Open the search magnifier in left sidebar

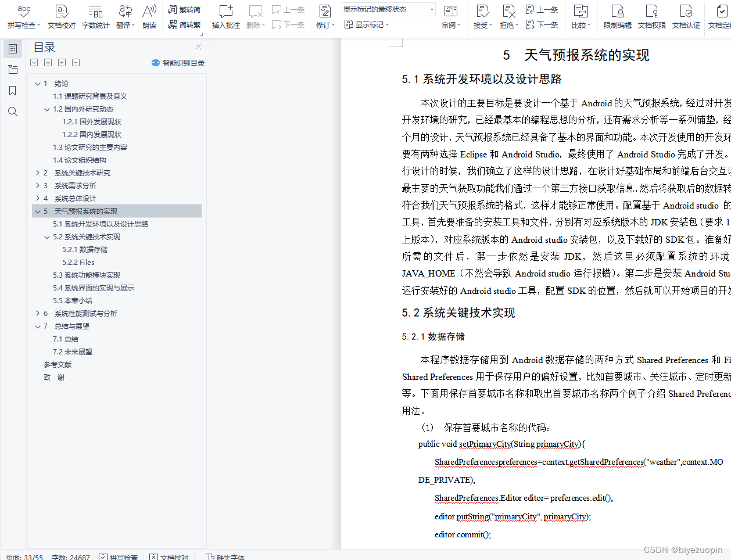pyautogui.click(x=13, y=112)
